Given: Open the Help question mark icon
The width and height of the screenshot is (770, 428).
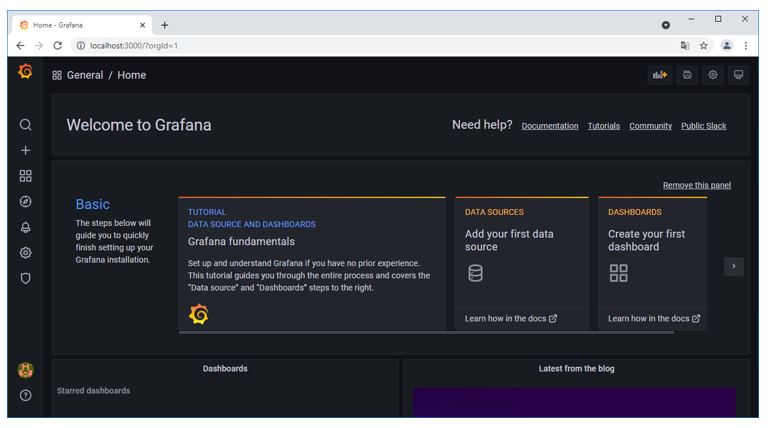Looking at the screenshot, I should pyautogui.click(x=26, y=395).
